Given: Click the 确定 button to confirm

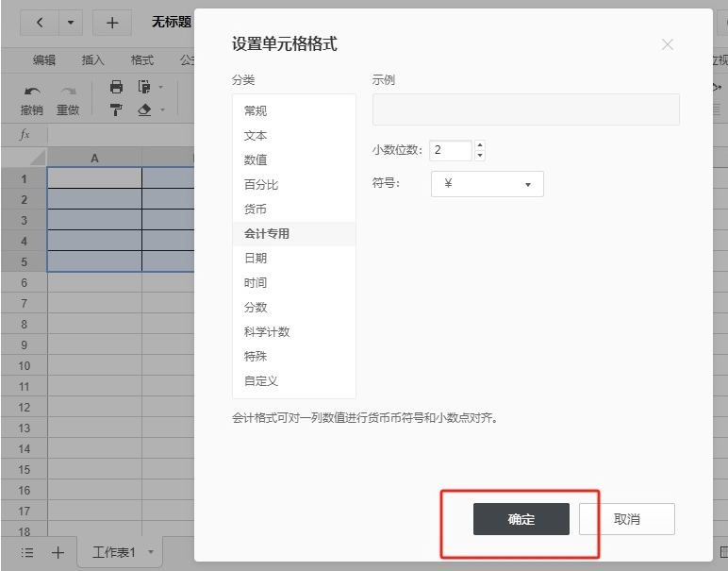Looking at the screenshot, I should point(521,519).
